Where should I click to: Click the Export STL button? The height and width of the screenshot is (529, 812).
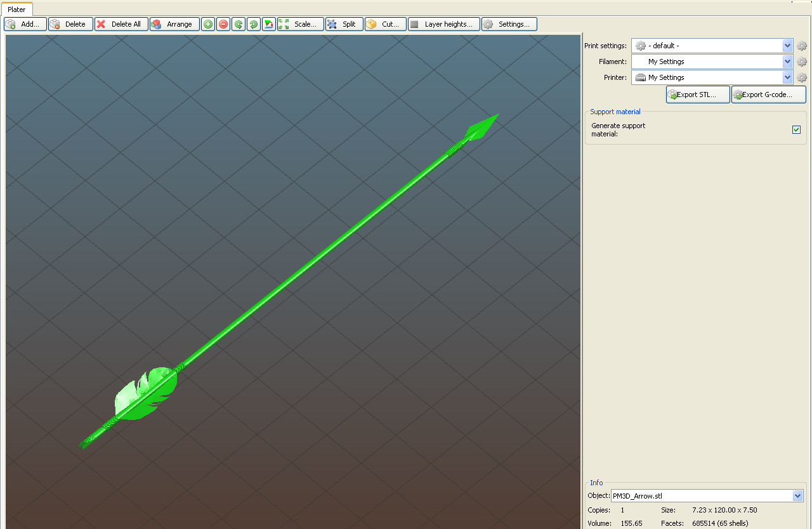coord(697,94)
